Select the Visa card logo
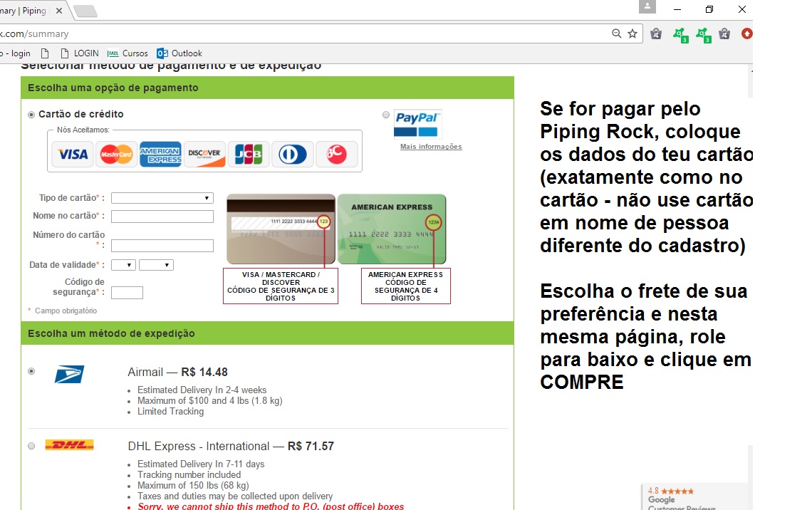This screenshot has width=812, height=510. pyautogui.click(x=73, y=155)
